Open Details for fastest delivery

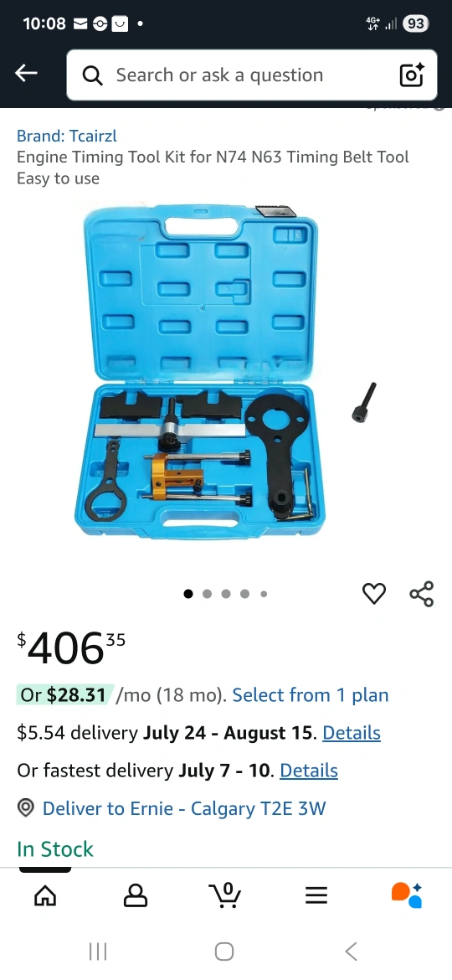coord(308,770)
